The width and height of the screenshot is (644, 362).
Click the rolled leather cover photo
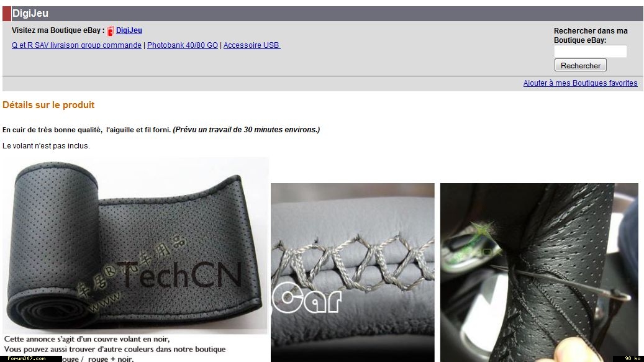pyautogui.click(x=135, y=245)
